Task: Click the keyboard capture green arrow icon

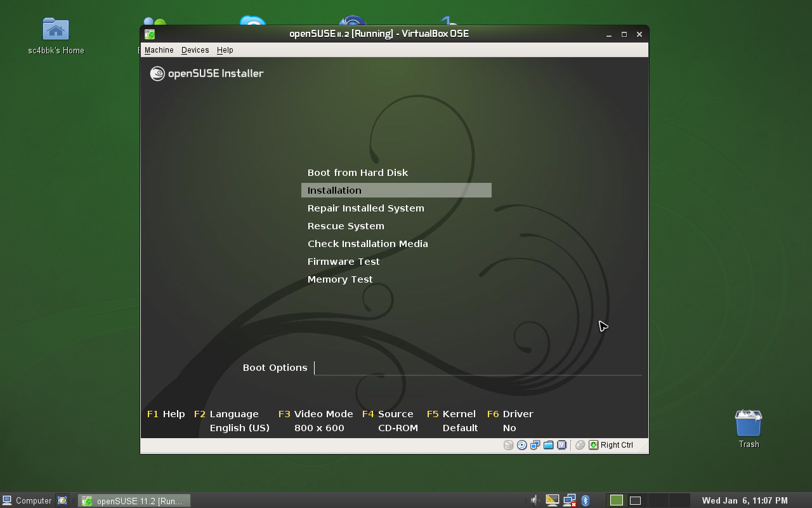Action: coord(593,445)
